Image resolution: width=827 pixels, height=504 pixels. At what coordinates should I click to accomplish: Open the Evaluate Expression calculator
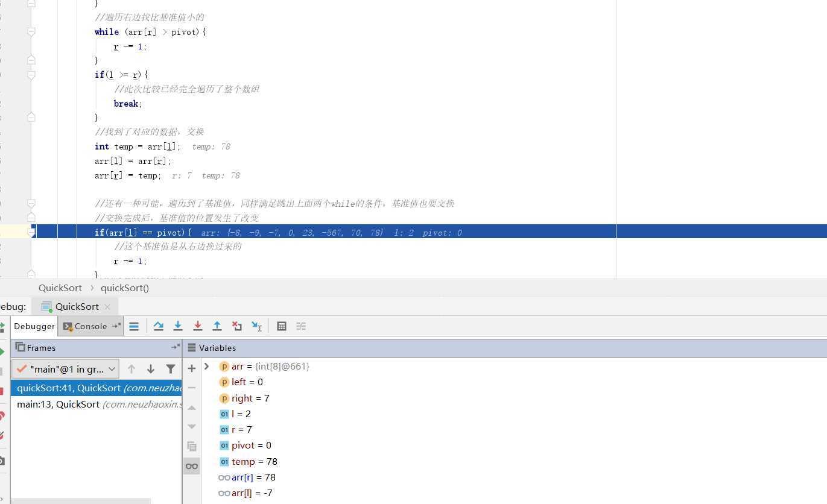(x=282, y=326)
